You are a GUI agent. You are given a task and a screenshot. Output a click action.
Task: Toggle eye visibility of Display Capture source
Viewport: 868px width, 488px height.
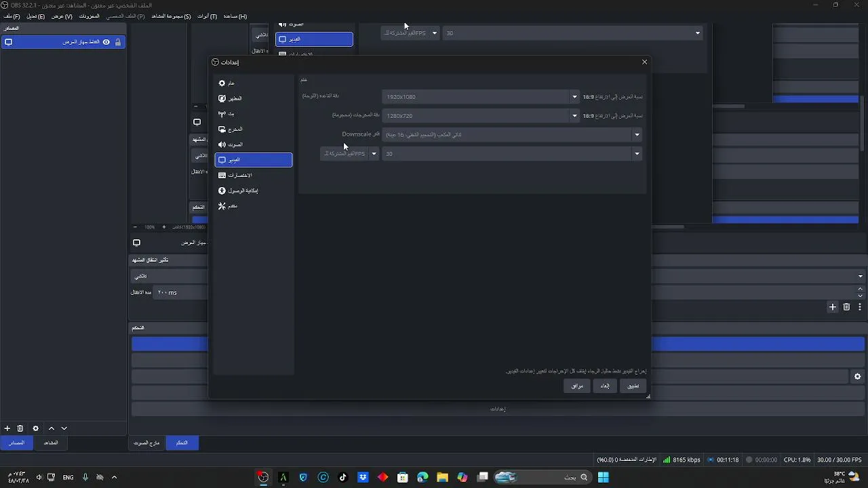pyautogui.click(x=106, y=42)
